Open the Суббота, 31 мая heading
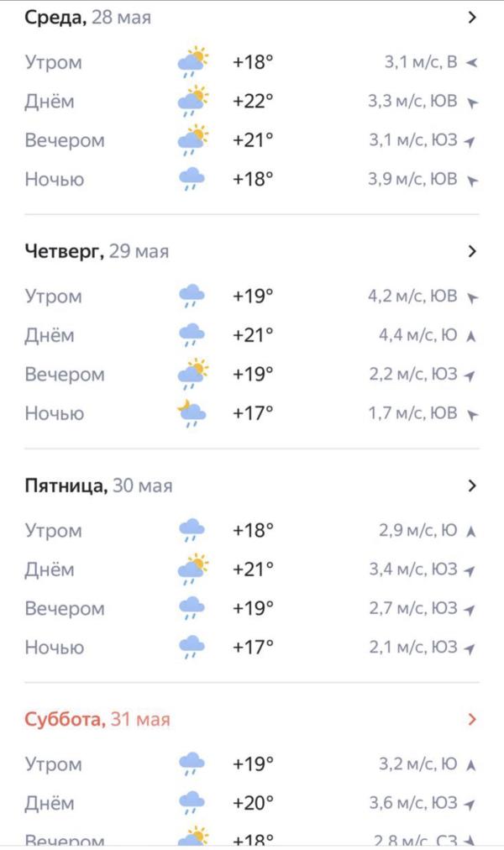The width and height of the screenshot is (504, 850). click(97, 719)
